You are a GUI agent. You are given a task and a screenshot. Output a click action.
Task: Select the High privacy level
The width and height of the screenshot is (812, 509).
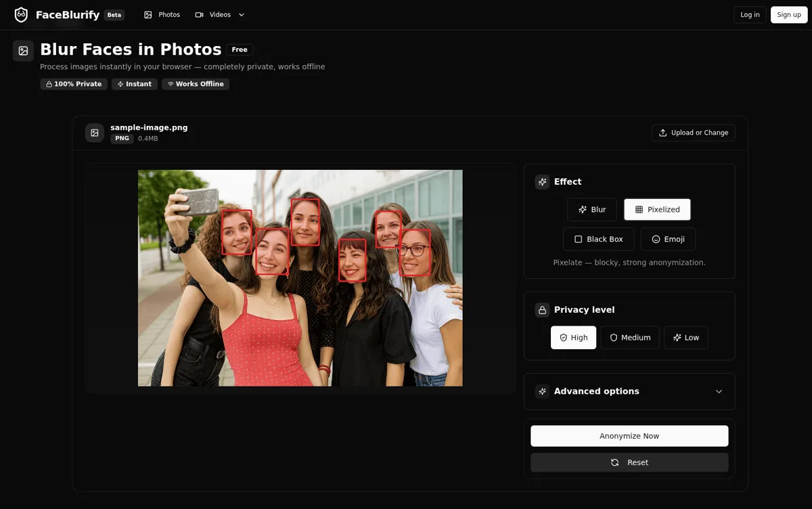tap(573, 337)
